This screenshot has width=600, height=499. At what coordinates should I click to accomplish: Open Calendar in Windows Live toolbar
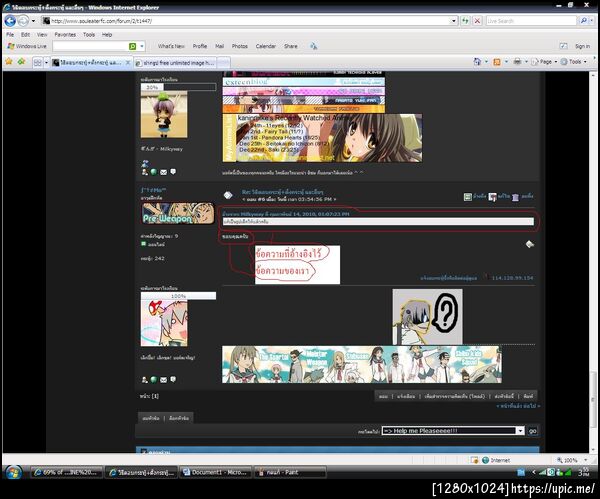266,46
